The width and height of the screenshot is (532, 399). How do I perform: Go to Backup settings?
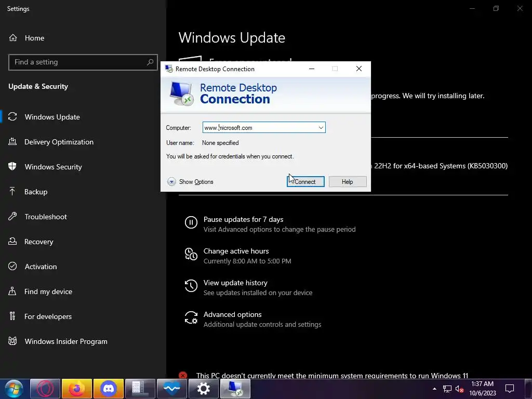[36, 192]
